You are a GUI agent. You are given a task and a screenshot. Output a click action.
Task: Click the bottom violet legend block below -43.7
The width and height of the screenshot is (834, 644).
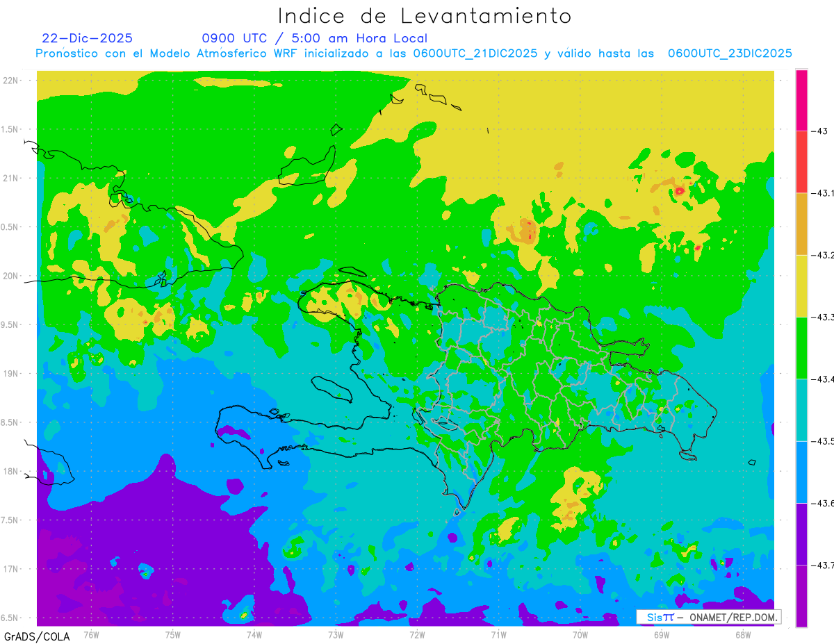[801, 596]
